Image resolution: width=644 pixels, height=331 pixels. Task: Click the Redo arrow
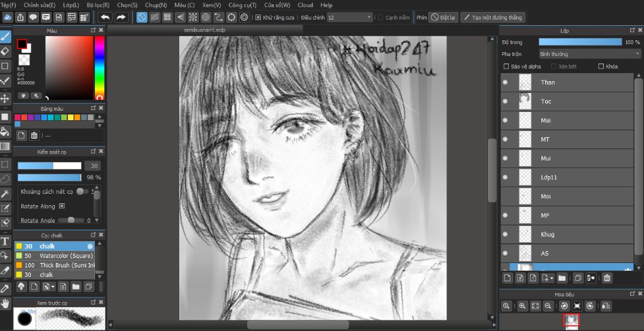(x=120, y=17)
